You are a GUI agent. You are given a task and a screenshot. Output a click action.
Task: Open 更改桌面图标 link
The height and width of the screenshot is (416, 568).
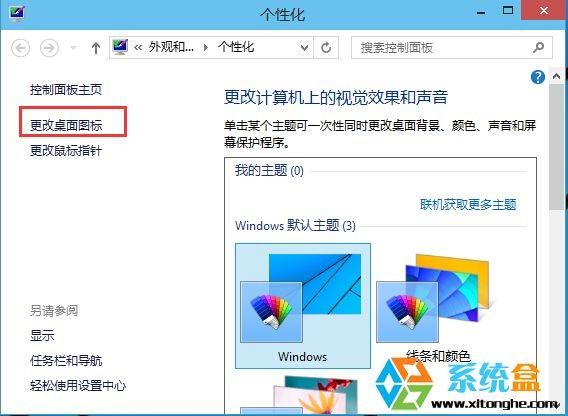[x=66, y=125]
